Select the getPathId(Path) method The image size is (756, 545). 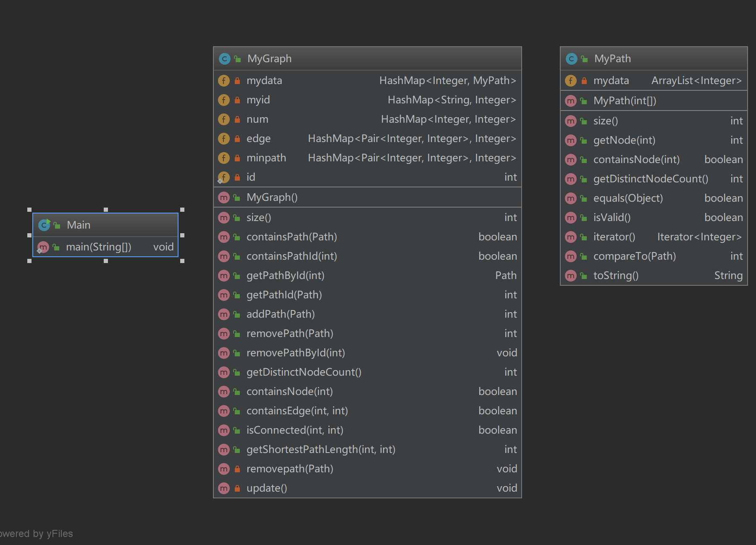click(367, 295)
